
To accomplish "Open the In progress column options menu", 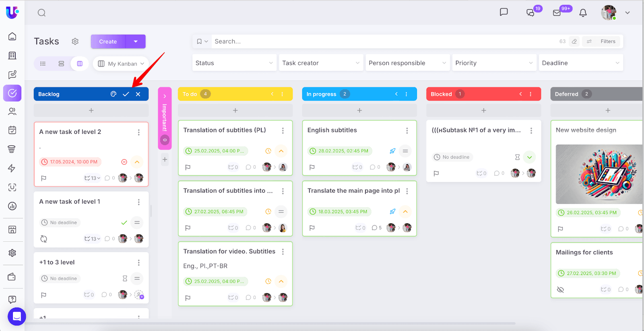I will coord(407,94).
